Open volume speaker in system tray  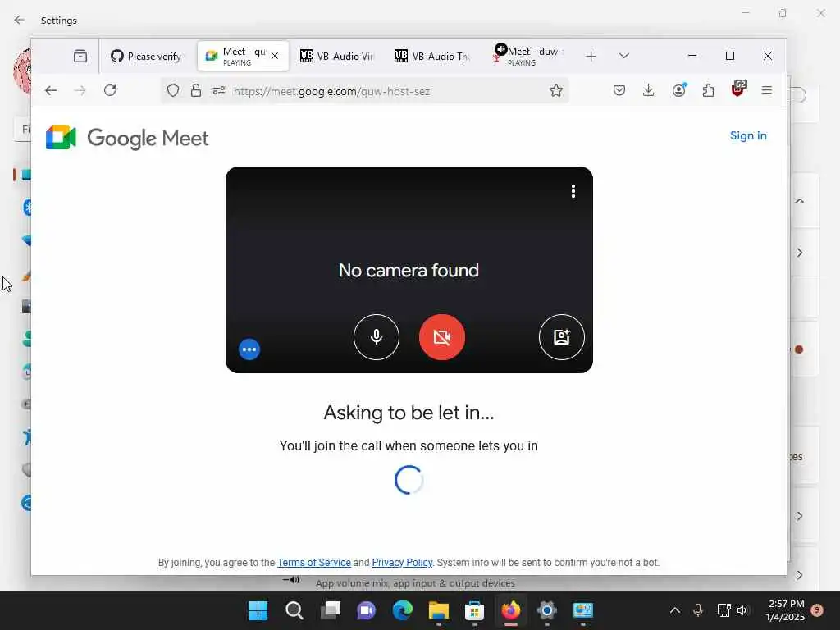(742, 610)
